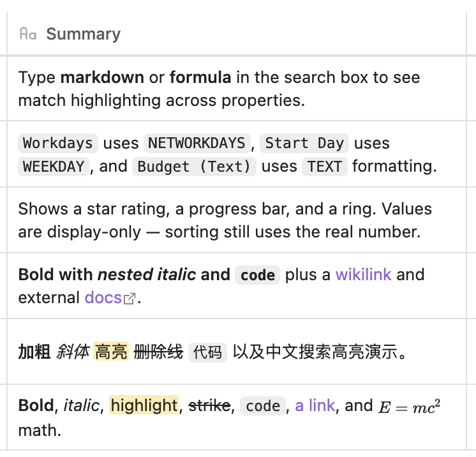
Task: Click the Start Day code chip
Action: pos(304,143)
